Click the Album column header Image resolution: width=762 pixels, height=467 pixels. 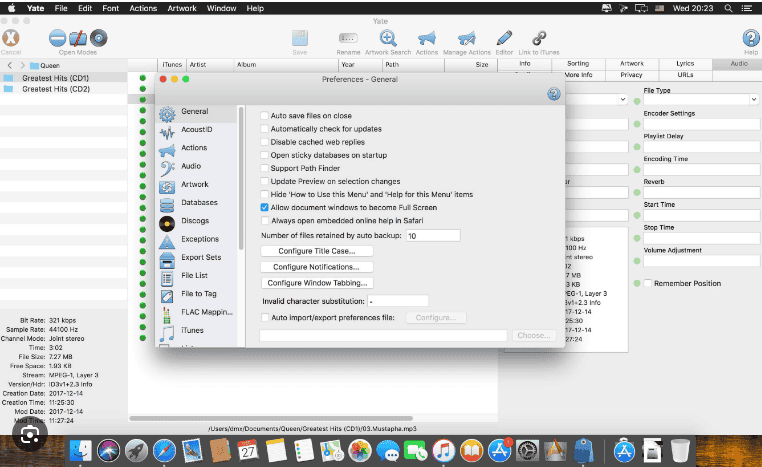286,65
